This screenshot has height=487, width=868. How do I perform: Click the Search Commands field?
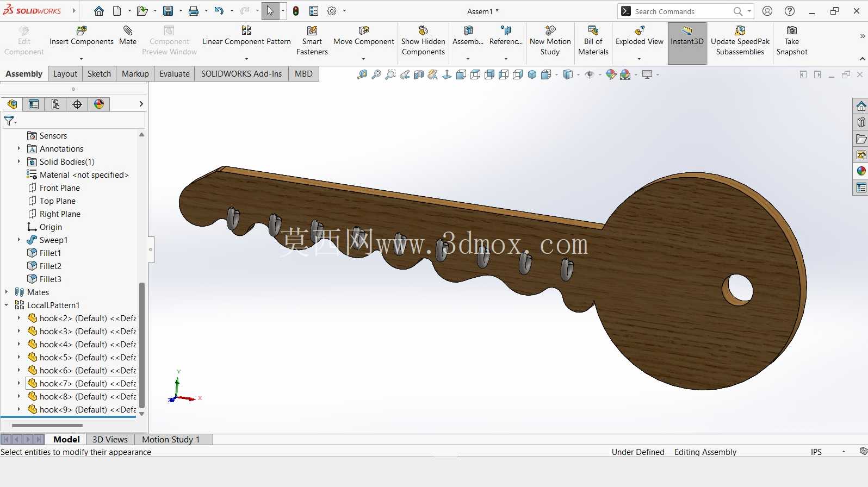pyautogui.click(x=684, y=11)
